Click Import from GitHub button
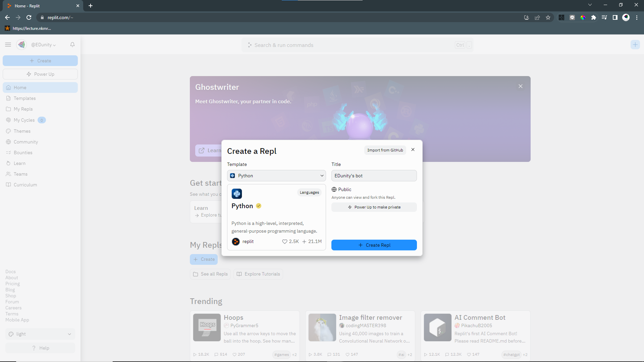This screenshot has width=644, height=362. coord(385,150)
